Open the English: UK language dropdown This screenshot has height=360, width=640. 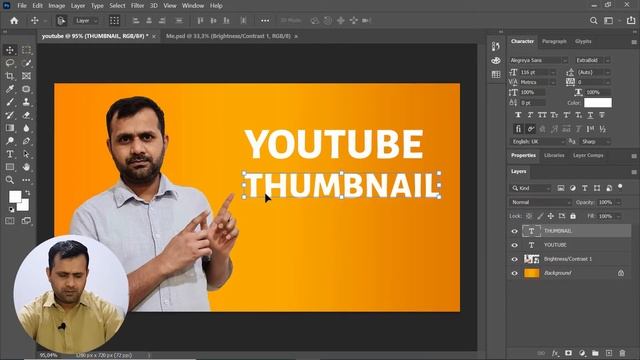[538, 142]
